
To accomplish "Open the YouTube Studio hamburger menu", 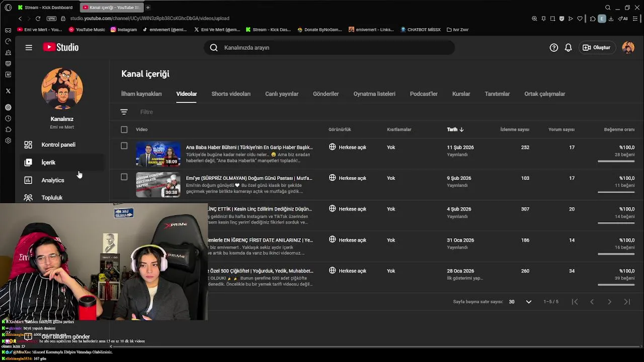I will 29,47.
